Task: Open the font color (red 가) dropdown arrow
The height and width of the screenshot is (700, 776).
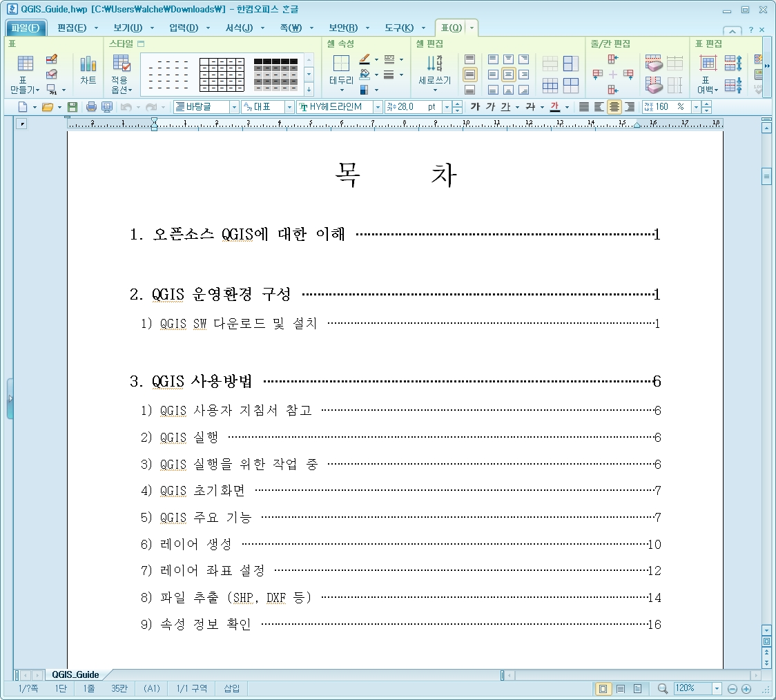Action: click(x=567, y=107)
